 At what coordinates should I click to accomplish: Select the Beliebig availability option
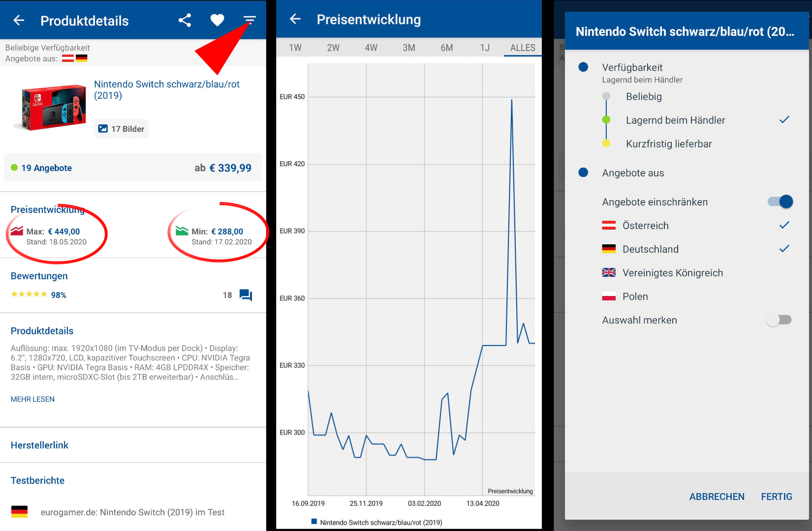(644, 97)
